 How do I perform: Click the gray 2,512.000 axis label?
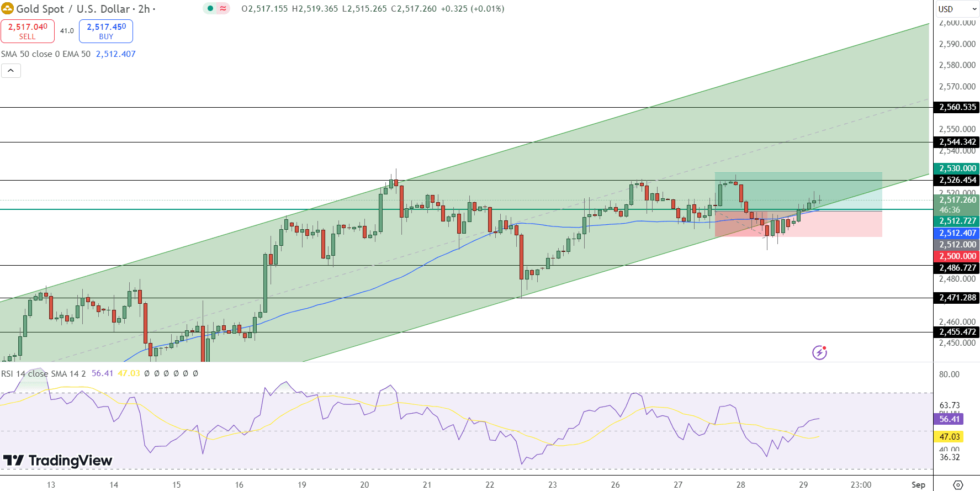pos(957,245)
